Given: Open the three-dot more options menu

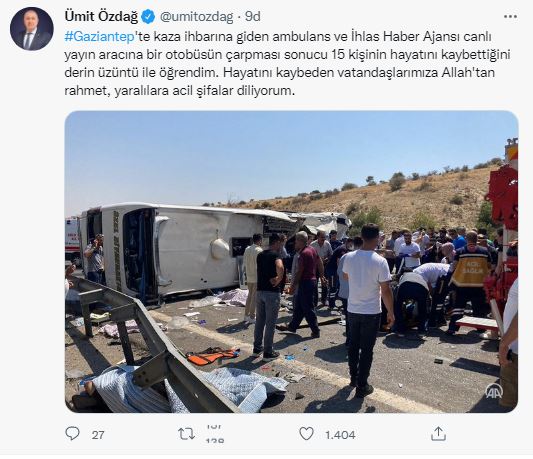Looking at the screenshot, I should click(x=511, y=17).
